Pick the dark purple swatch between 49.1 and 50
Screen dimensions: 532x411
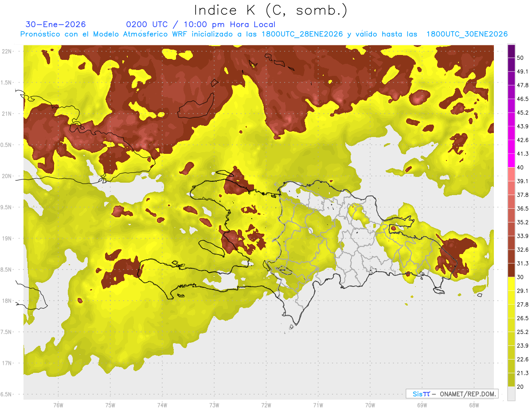511,65
